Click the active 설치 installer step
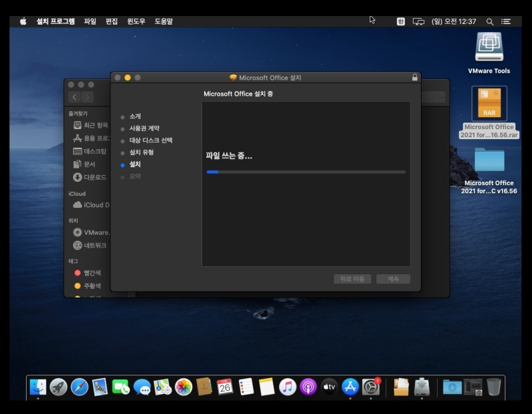 click(135, 164)
